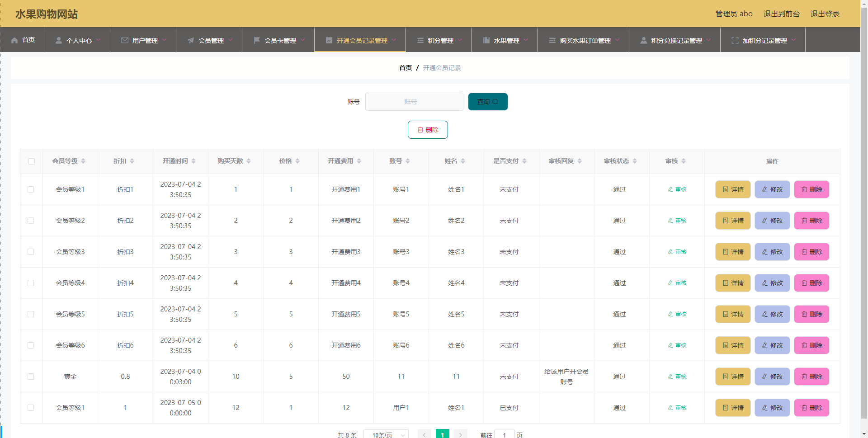Sort the 开通时间 column
Viewport: 868px width, 438px height.
[x=193, y=161]
